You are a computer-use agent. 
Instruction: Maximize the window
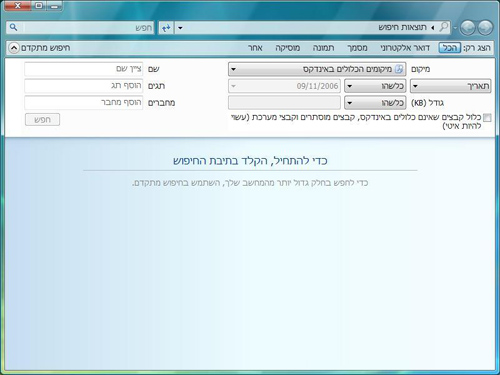point(39,6)
